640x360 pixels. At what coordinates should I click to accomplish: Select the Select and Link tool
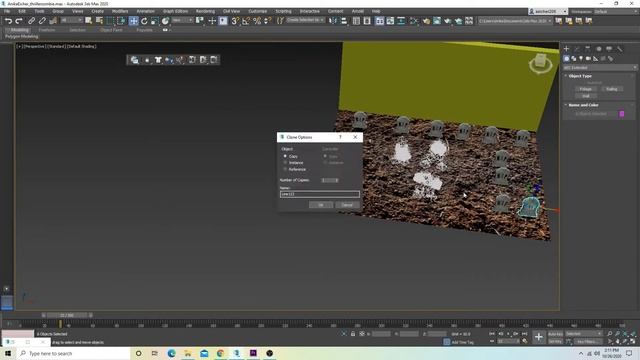click(31, 21)
